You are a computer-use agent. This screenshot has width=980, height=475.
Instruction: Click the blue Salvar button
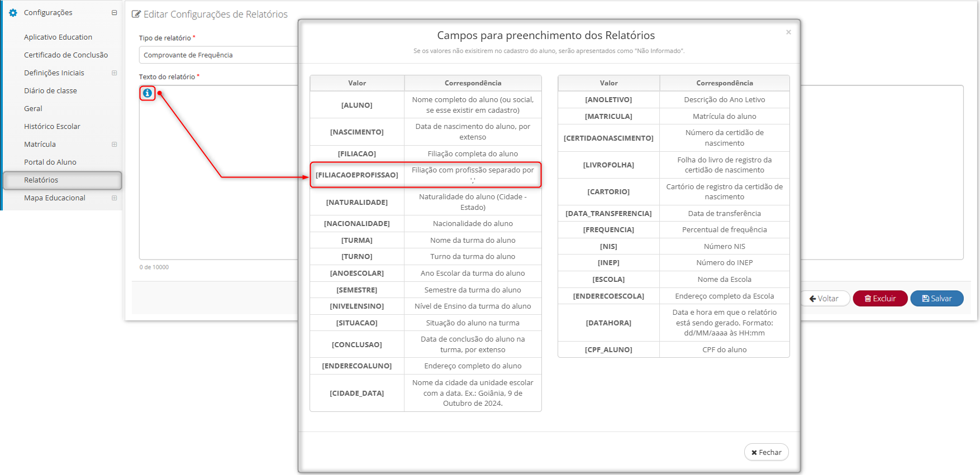(937, 299)
